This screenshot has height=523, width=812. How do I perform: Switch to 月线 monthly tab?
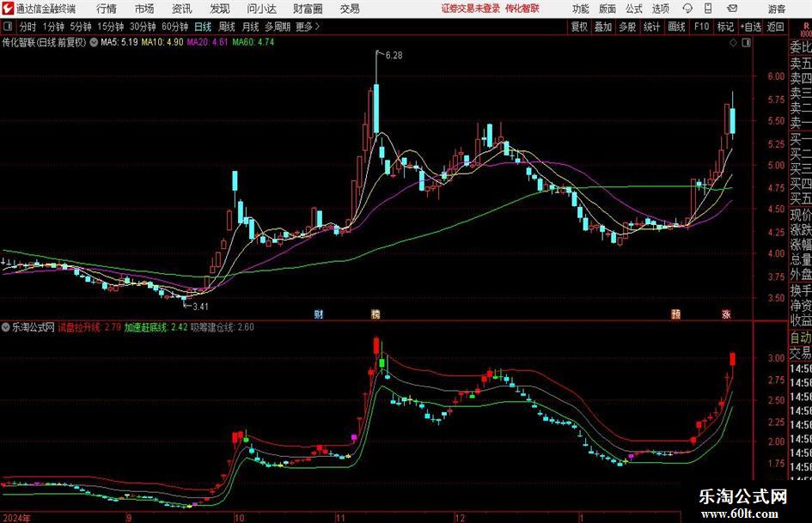(x=251, y=27)
